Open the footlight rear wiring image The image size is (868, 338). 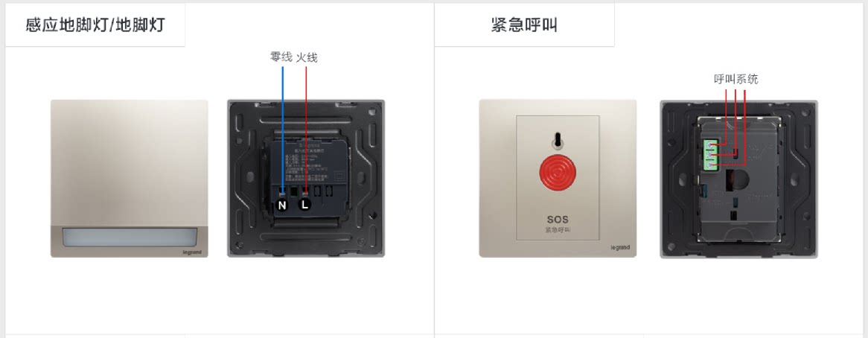point(306,178)
